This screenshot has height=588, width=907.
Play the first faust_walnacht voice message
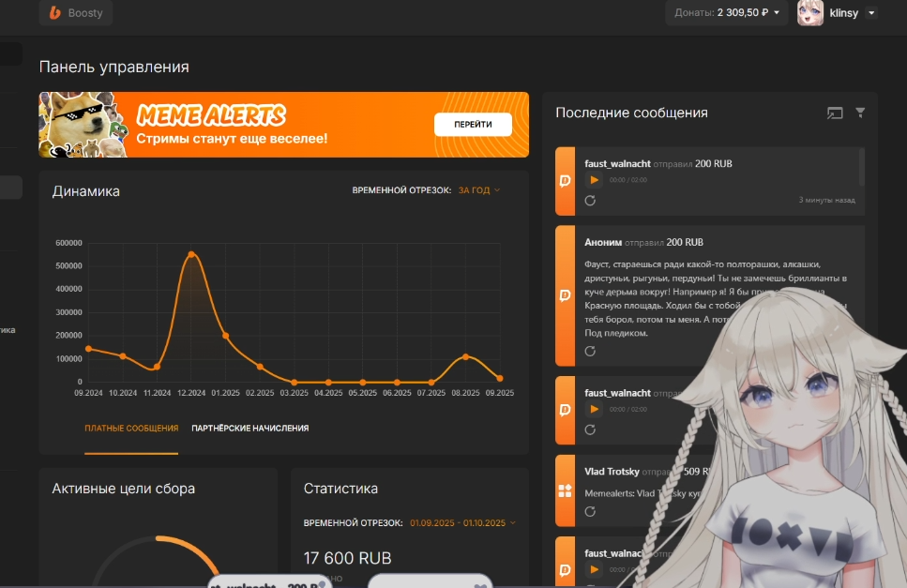tap(594, 180)
